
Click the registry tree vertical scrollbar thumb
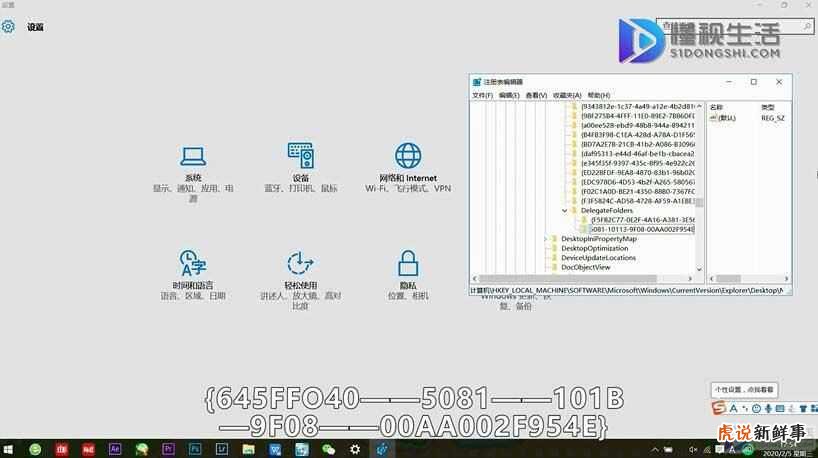699,202
